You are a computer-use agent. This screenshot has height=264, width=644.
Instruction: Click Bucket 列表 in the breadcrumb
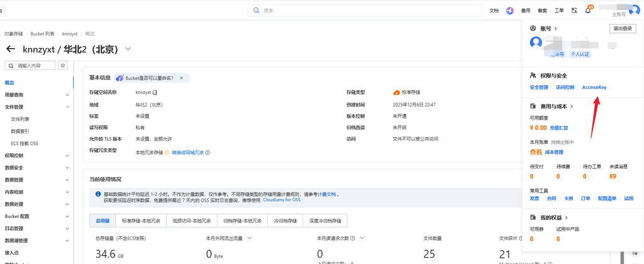point(42,34)
